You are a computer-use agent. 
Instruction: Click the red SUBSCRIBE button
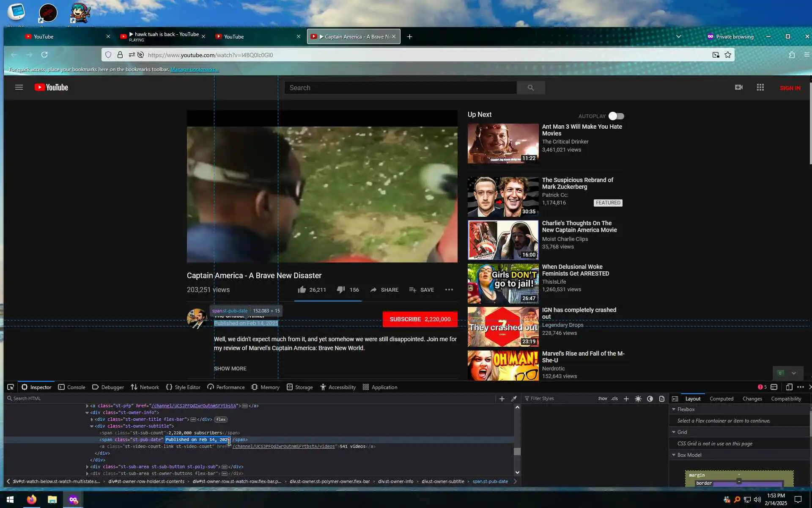pyautogui.click(x=420, y=319)
